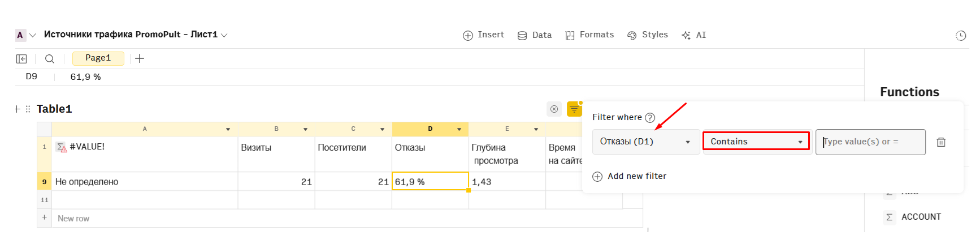Screen dimensions: 980x235
Task: Expand the document title dropdown chevron
Action: [224, 35]
